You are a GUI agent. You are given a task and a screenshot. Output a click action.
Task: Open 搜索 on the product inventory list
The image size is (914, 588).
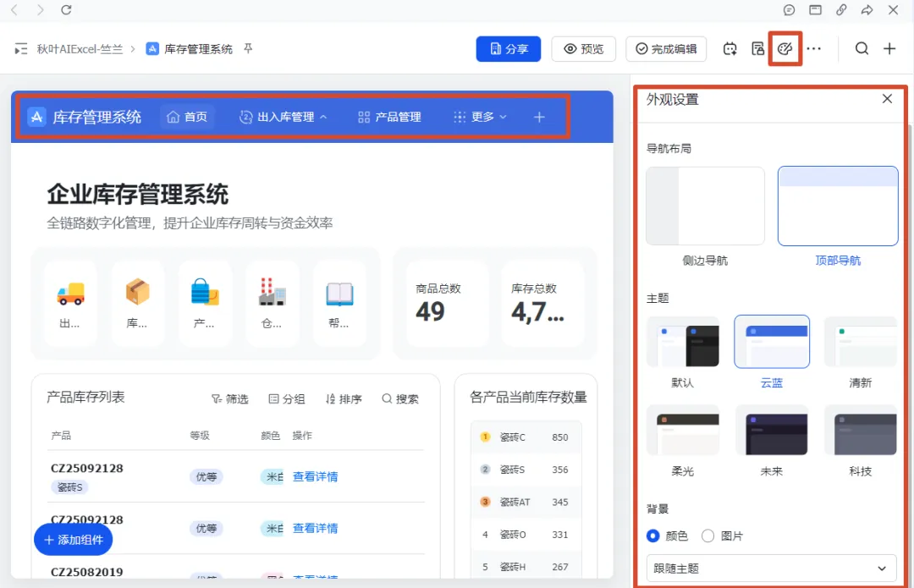pos(400,398)
